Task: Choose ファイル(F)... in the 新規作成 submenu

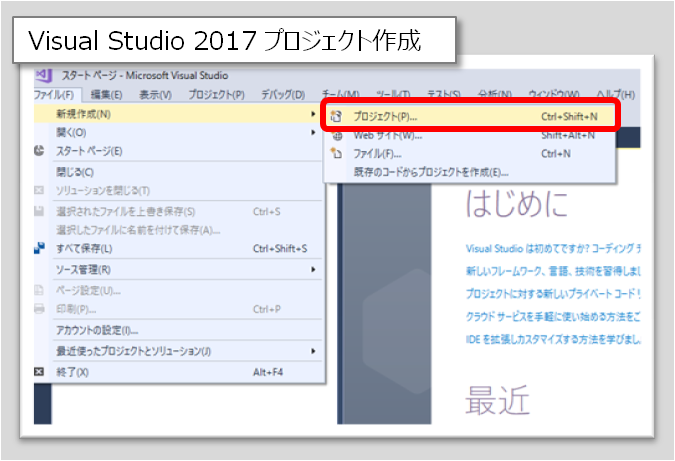Action: coord(470,154)
